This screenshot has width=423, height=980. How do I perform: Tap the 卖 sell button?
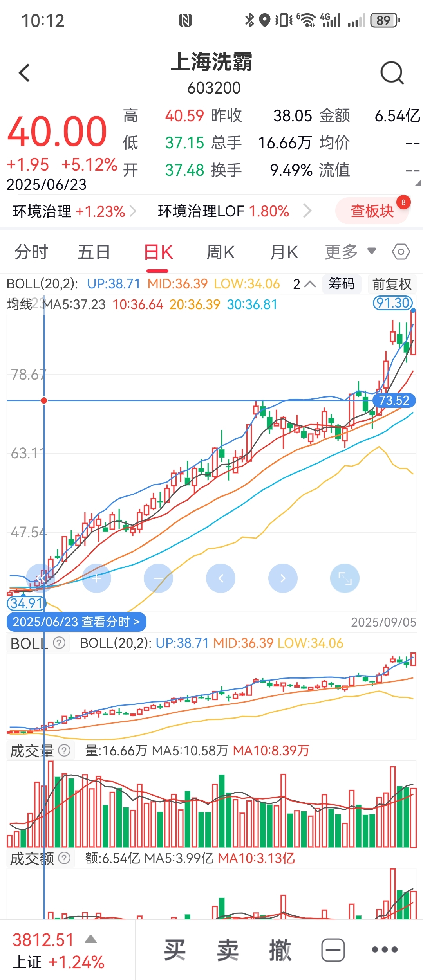coord(228,950)
